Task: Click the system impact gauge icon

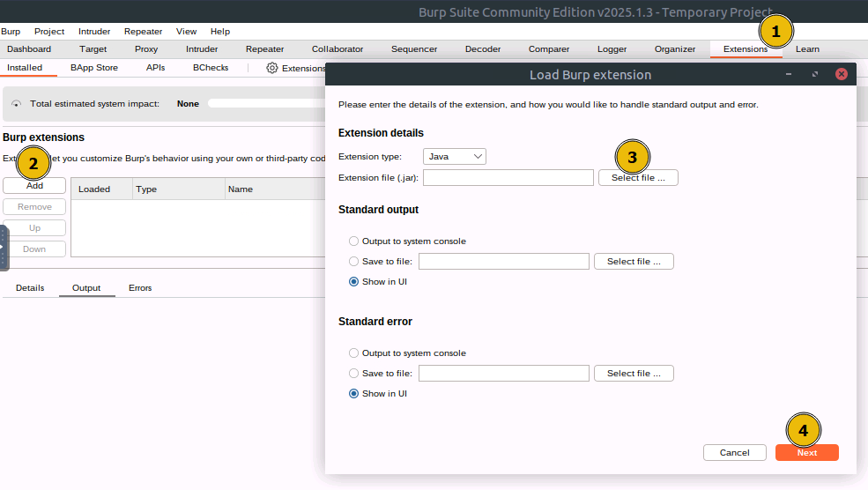Action: point(16,103)
